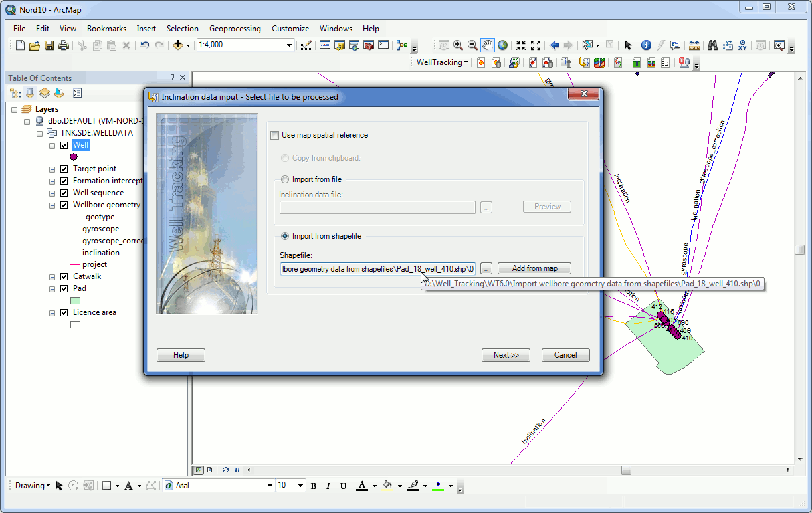
Task: Open the Editor toolbar icon
Action: pos(306,45)
